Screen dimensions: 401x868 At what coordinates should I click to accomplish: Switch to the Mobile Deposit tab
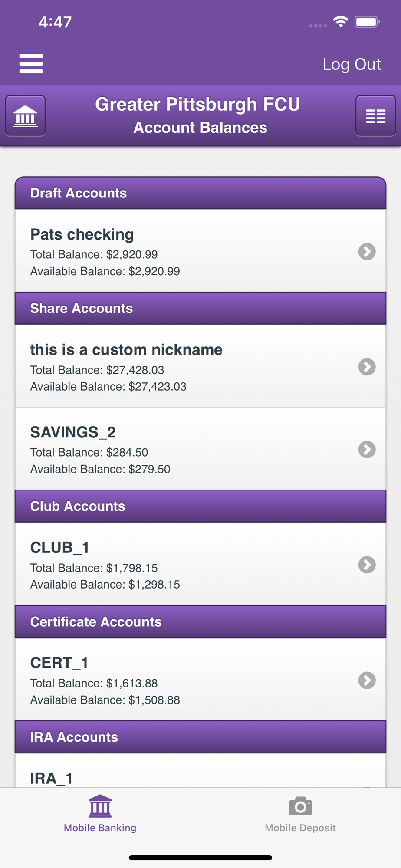[300, 827]
